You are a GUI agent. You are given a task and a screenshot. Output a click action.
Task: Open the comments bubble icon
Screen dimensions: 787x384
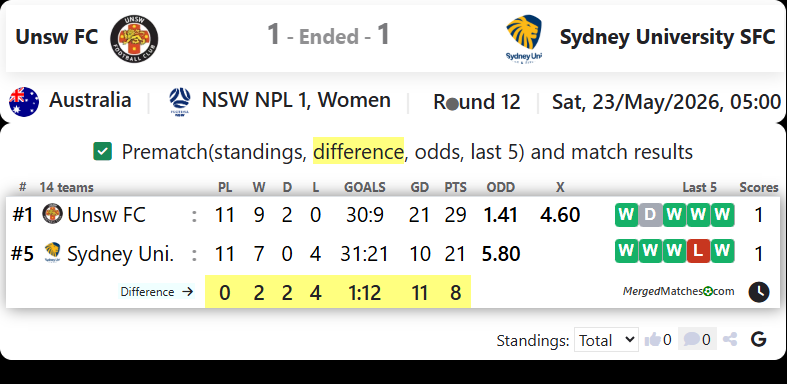tap(691, 340)
